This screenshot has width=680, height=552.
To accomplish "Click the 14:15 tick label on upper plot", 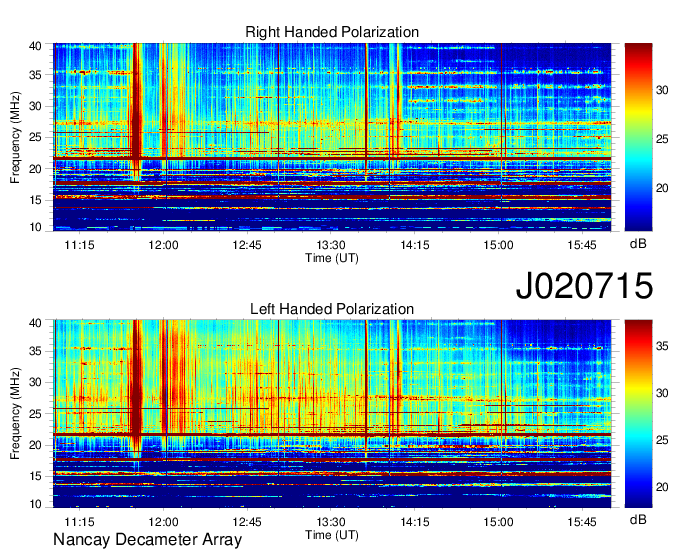I will point(415,245).
